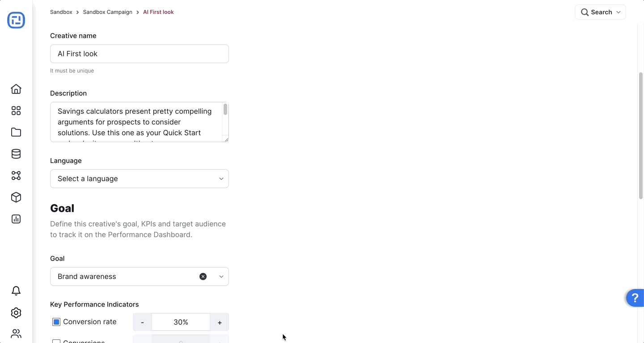The height and width of the screenshot is (343, 644).
Task: Open notifications bell icon
Action: click(16, 291)
